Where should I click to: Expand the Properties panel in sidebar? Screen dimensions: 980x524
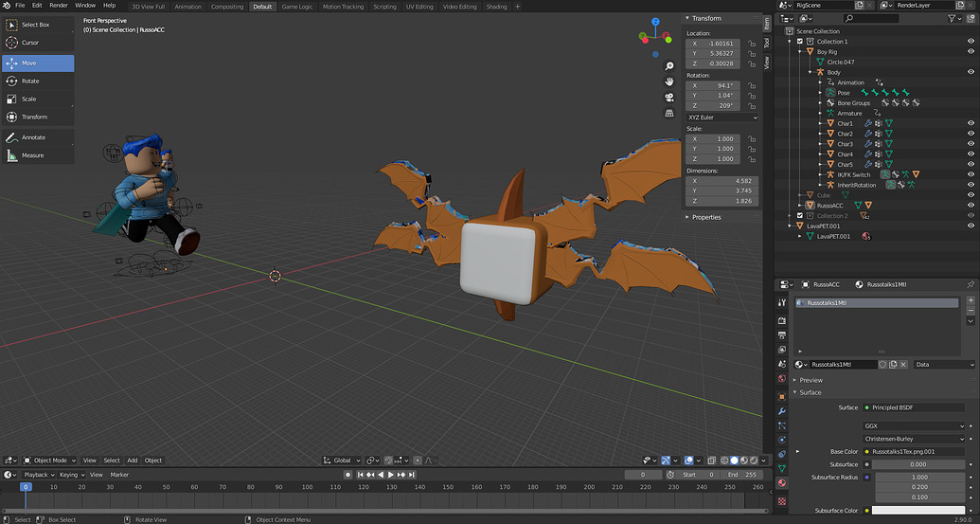tap(706, 218)
